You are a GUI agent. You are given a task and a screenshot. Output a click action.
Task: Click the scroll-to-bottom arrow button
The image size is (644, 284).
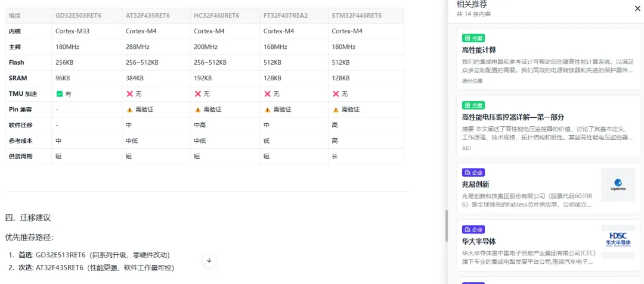tap(209, 260)
